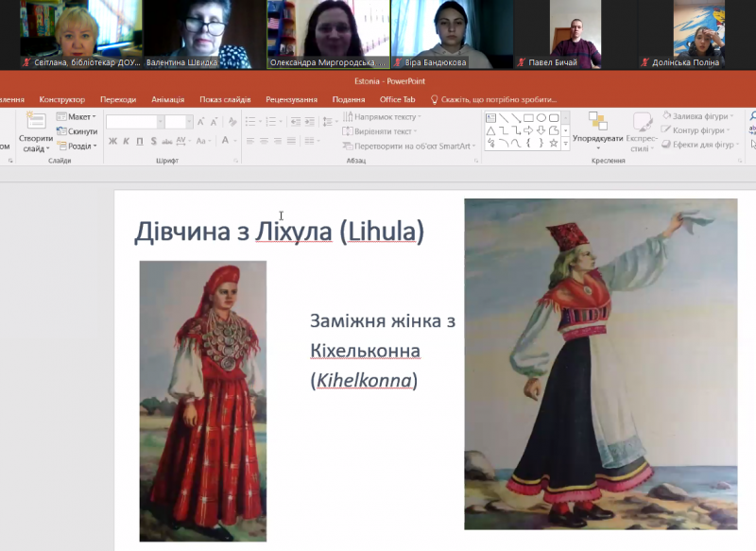Toggle text shadow (S)

click(153, 141)
